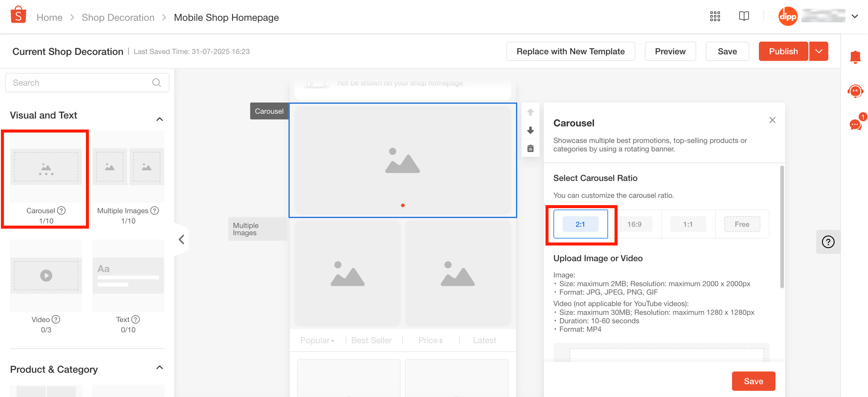Click the Shopee logo icon
Screen dimensions: 868x397
18,15
